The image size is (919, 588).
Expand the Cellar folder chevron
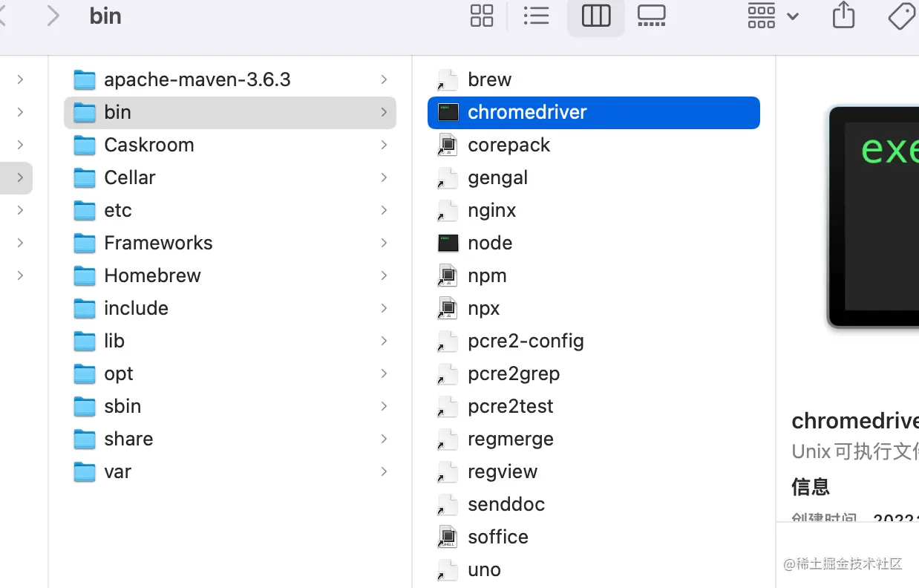384,177
